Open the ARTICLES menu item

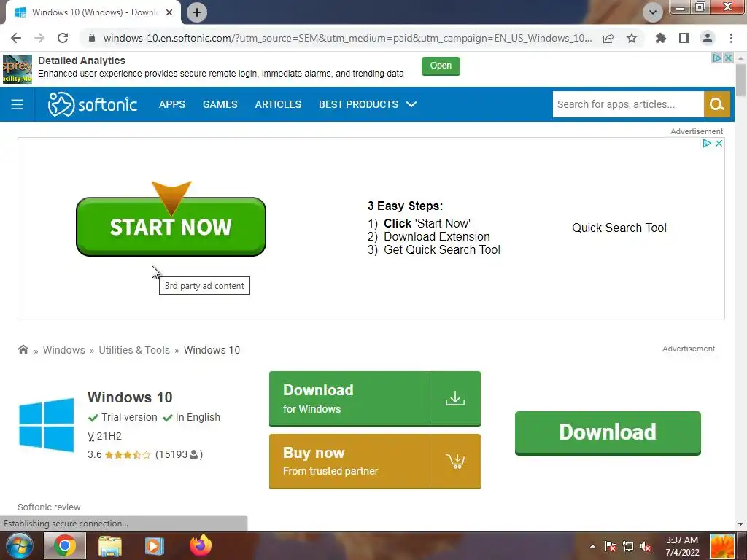pyautogui.click(x=278, y=104)
